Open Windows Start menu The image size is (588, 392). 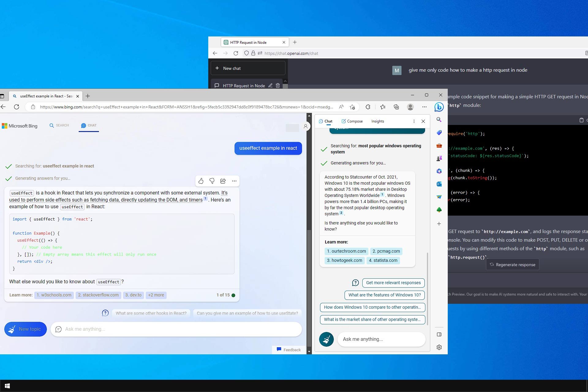[7, 386]
